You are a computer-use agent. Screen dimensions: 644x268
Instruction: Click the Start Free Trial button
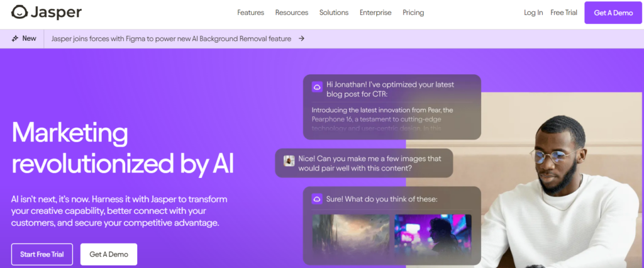click(42, 254)
